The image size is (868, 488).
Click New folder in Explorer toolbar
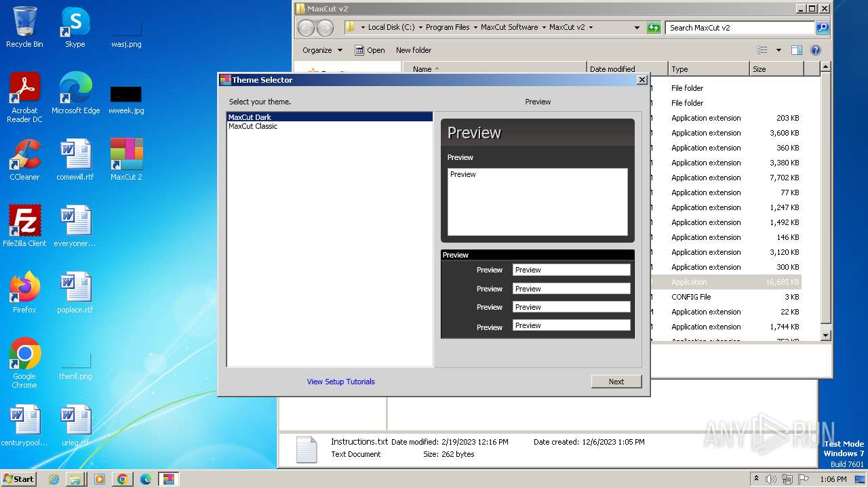(x=414, y=50)
